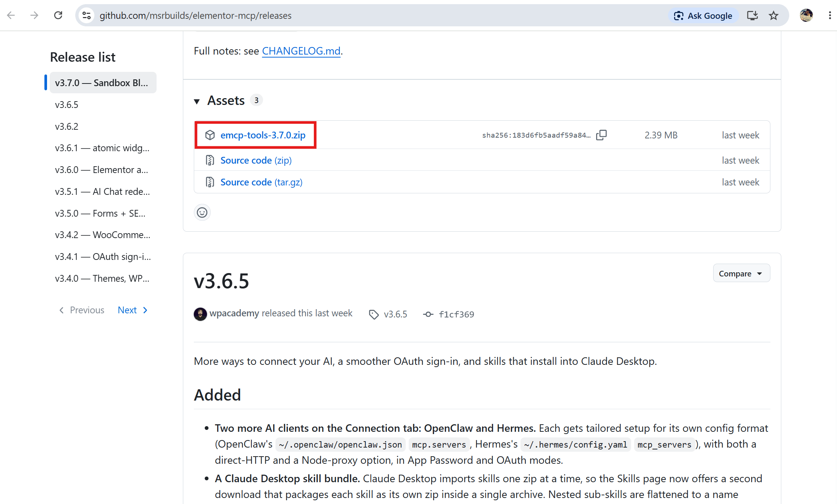Click the wpacademy avatar image
The width and height of the screenshot is (837, 504).
pos(200,314)
